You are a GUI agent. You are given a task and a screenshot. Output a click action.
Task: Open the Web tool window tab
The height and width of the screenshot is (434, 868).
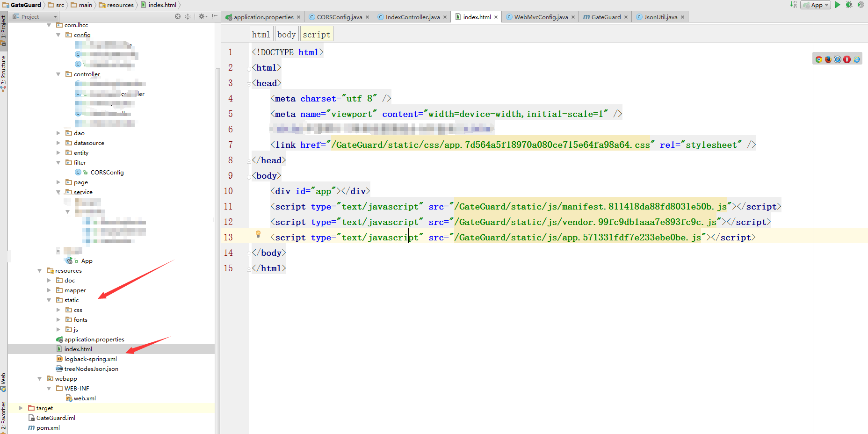tap(3, 382)
